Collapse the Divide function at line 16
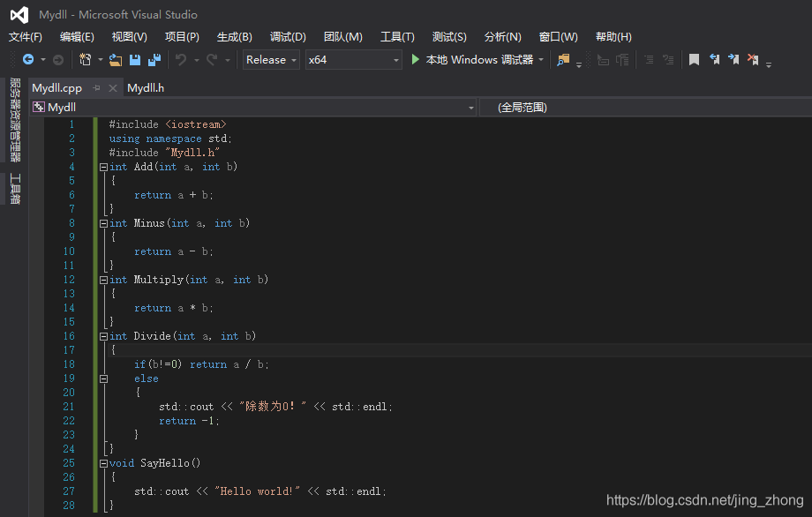Viewport: 812px width, 517px height. pyautogui.click(x=103, y=336)
